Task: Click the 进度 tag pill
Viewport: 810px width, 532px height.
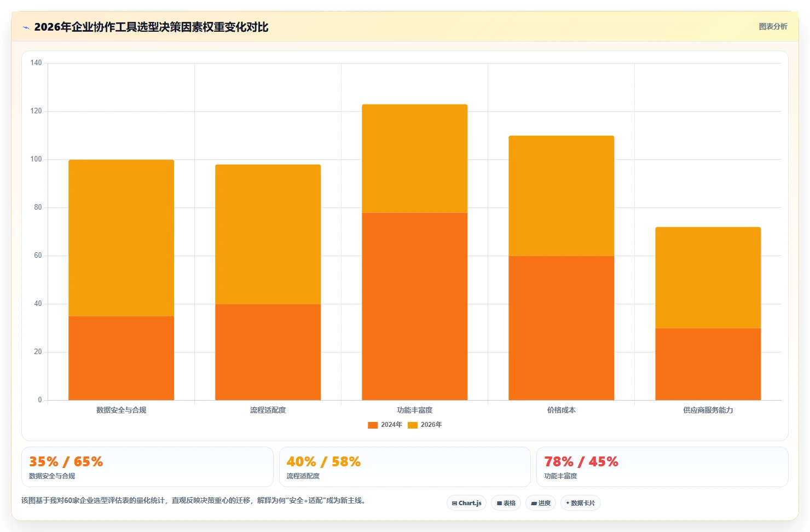Action: [541, 503]
